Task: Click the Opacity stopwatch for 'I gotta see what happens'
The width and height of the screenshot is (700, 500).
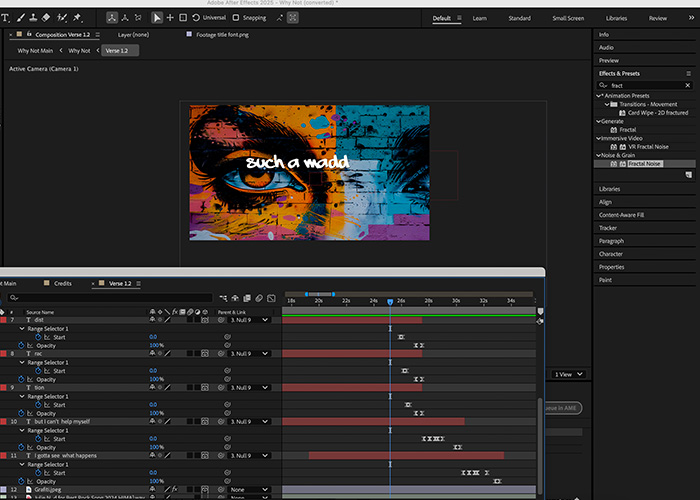Action: coord(21,481)
